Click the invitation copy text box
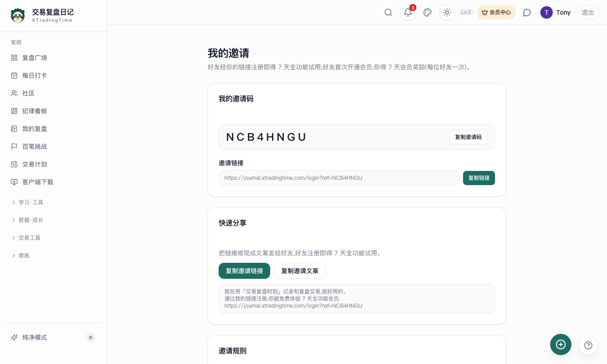607x364 pixels. 357,299
